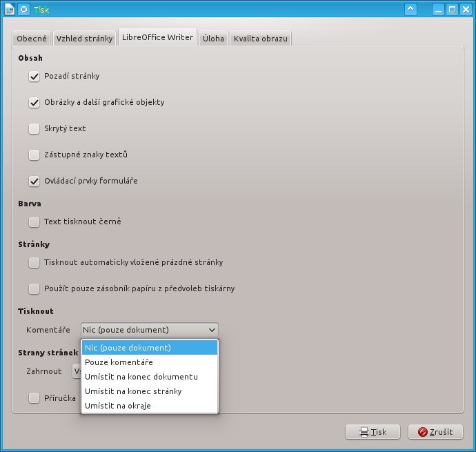The image size is (476, 452).
Task: Open the Kvalita obrazu tab
Action: tap(261, 39)
